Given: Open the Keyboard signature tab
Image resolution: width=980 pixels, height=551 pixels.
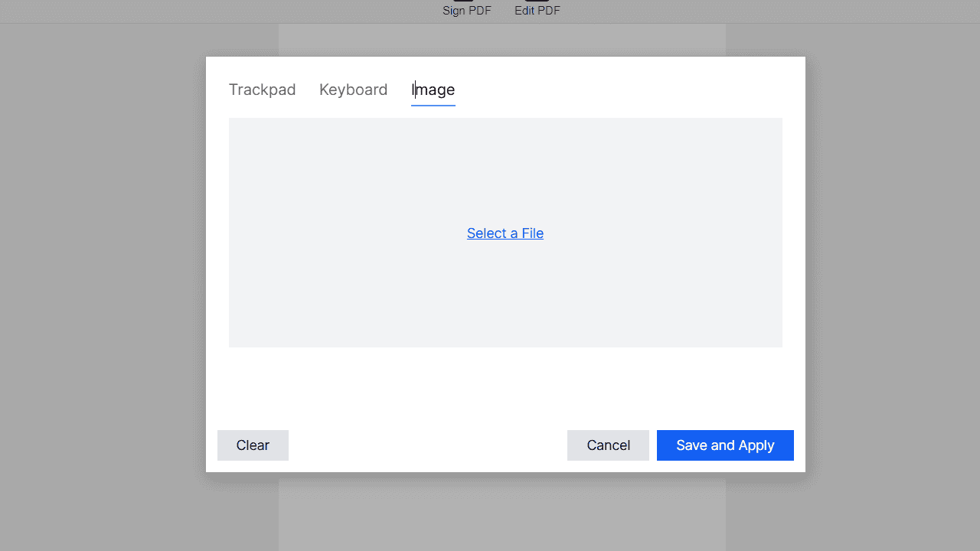Looking at the screenshot, I should [x=353, y=90].
